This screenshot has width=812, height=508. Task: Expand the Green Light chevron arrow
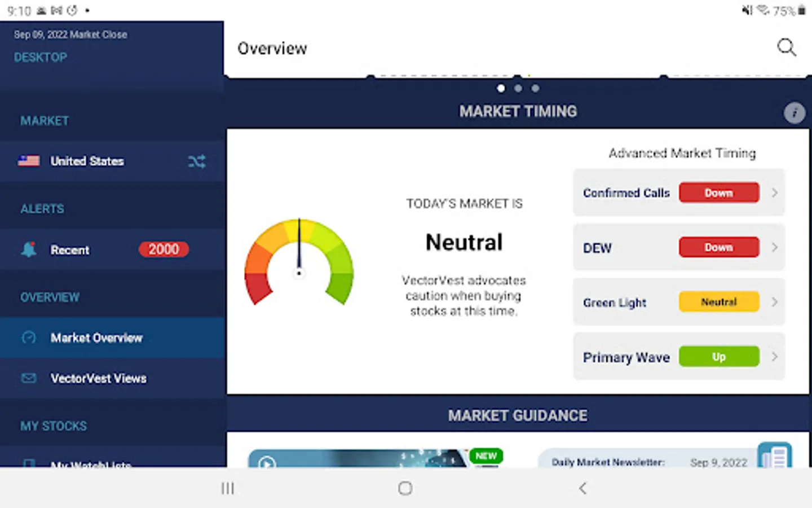point(774,302)
